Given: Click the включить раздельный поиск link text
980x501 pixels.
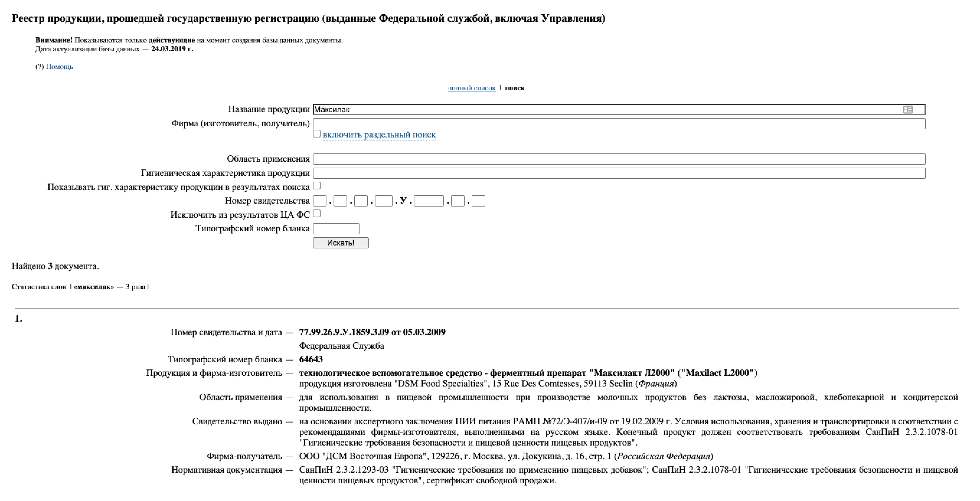Looking at the screenshot, I should point(379,135).
